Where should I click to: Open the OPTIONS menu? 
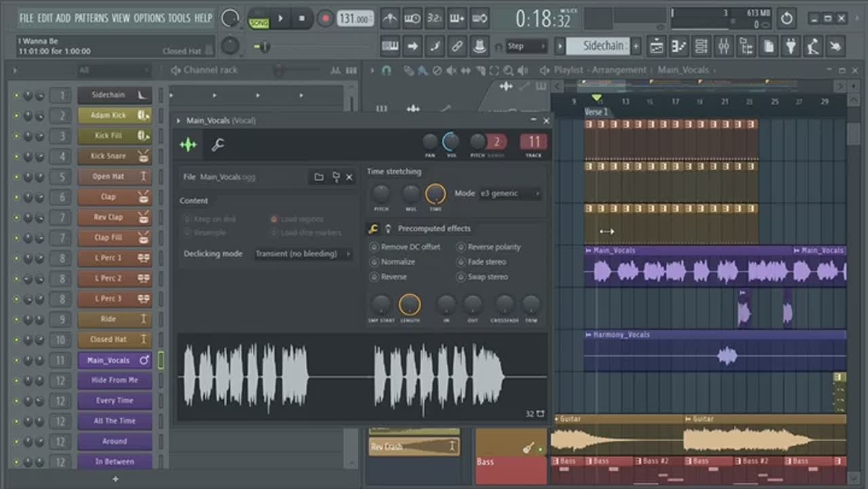149,18
